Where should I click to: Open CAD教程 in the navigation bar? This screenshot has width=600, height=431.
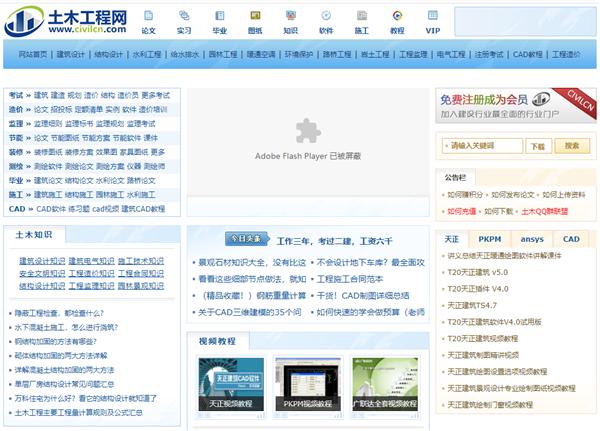point(528,54)
